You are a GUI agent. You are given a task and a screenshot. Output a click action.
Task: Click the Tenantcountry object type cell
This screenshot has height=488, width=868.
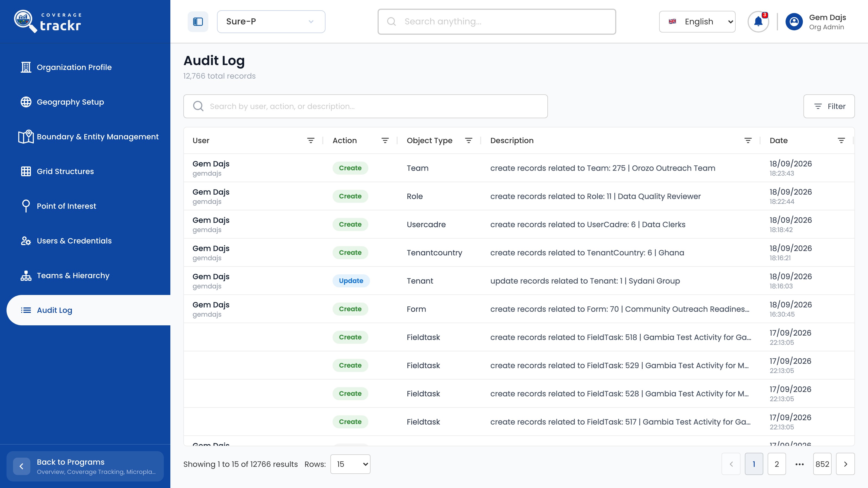point(434,253)
